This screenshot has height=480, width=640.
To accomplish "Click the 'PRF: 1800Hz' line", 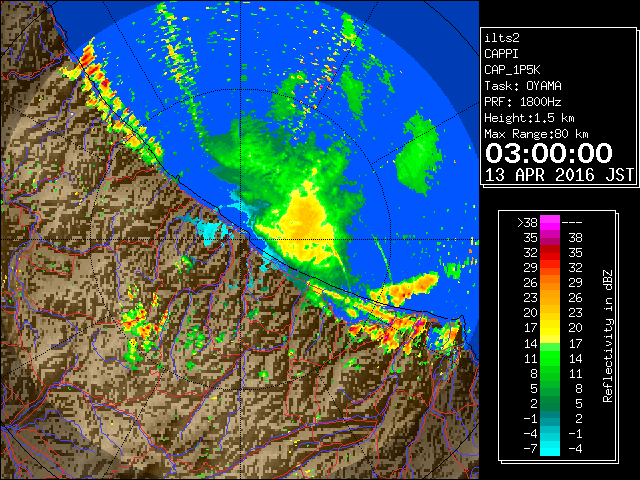I will pyautogui.click(x=523, y=102).
